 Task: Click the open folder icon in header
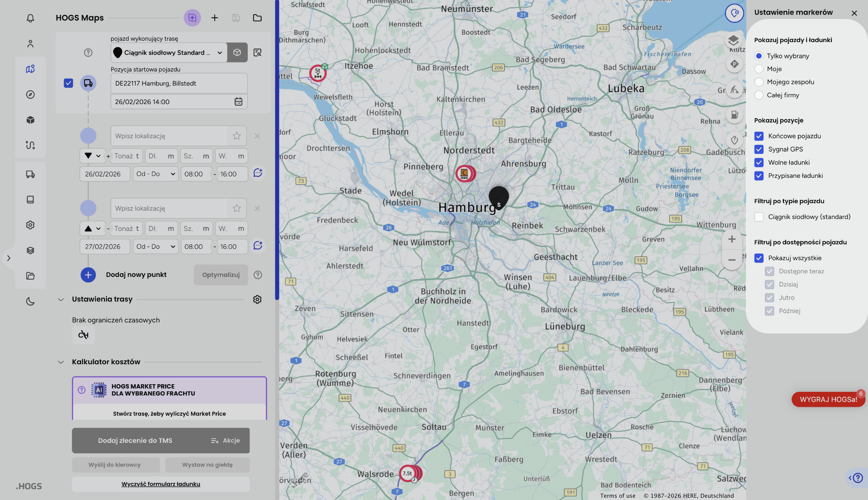(x=257, y=18)
